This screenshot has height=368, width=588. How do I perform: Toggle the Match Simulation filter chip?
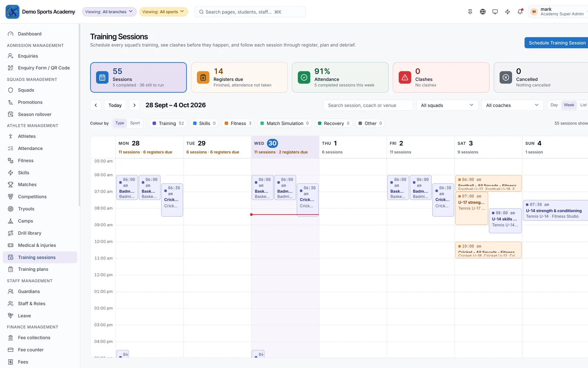click(284, 123)
